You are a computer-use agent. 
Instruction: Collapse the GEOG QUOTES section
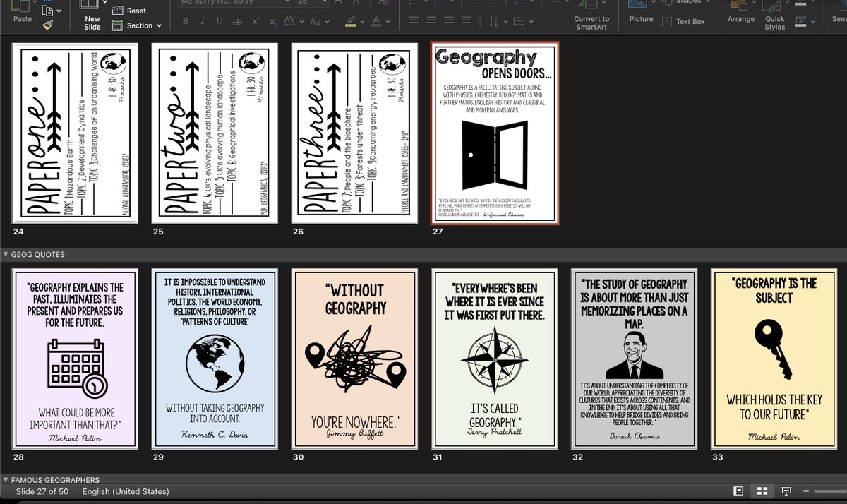click(x=6, y=254)
